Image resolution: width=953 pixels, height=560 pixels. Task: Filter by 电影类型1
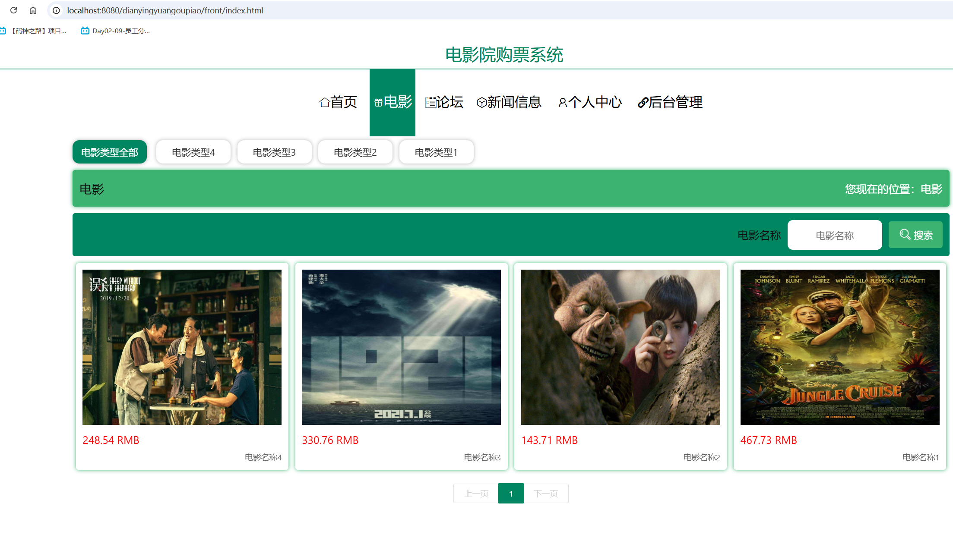coord(436,152)
